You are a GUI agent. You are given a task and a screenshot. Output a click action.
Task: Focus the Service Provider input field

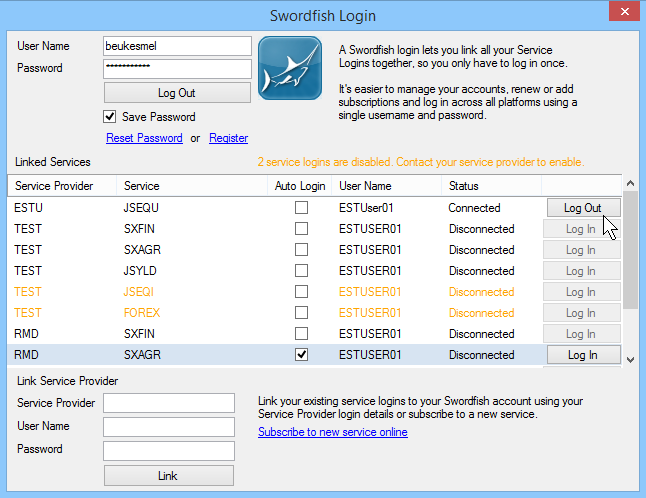click(168, 403)
